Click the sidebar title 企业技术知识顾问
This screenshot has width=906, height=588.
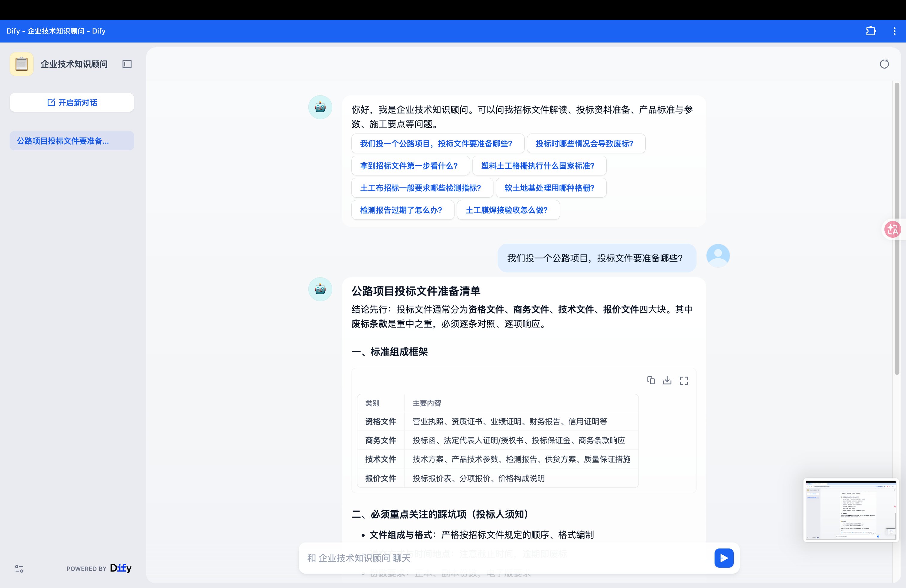point(74,64)
